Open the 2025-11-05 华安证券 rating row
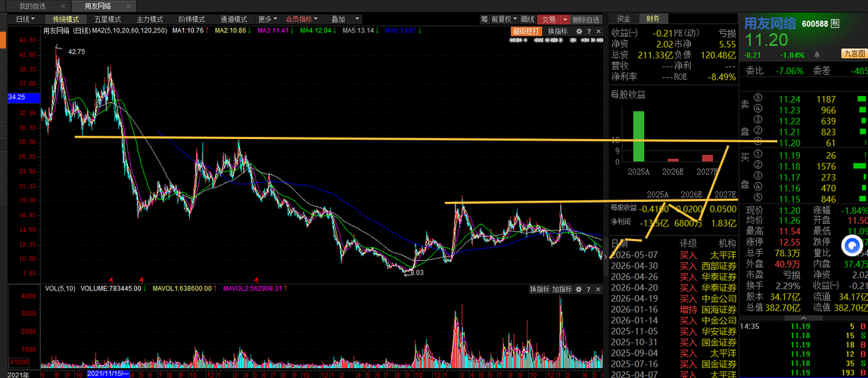This screenshot has height=378, width=868. [674, 331]
